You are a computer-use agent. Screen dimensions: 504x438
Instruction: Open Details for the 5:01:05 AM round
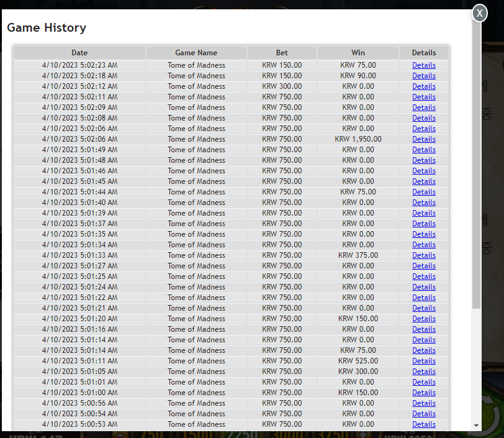tap(424, 372)
